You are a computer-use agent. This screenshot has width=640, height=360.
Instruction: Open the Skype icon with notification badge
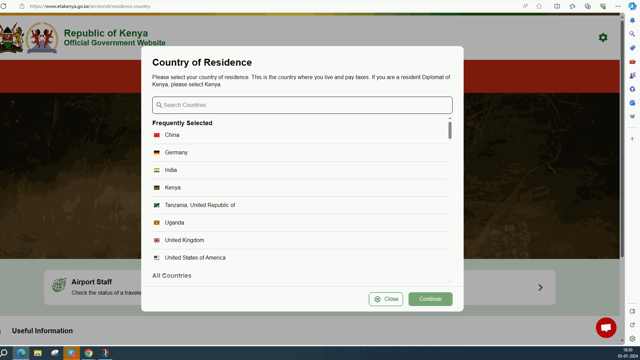(x=71, y=353)
